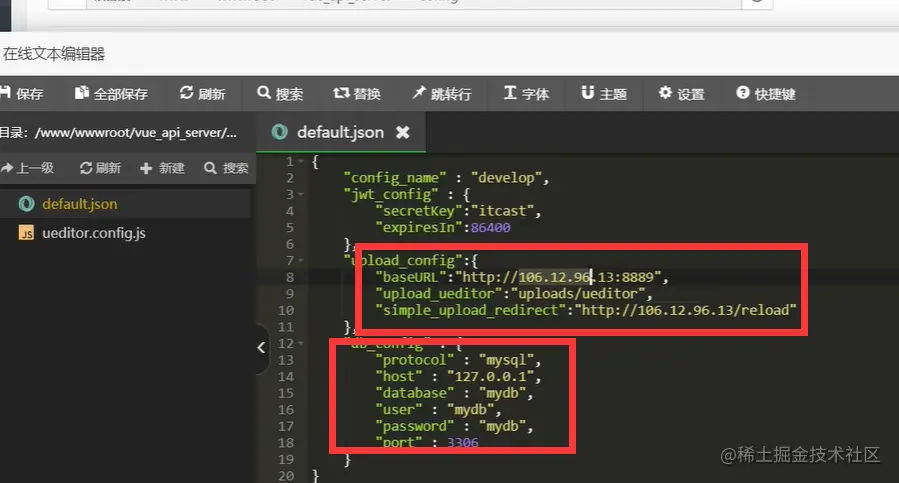Click the baseURL value on line 8
899x483 pixels.
(x=558, y=277)
